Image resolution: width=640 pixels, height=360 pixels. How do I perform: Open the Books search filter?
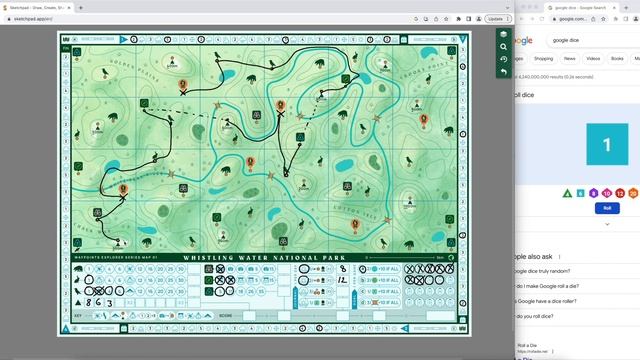[x=617, y=59]
